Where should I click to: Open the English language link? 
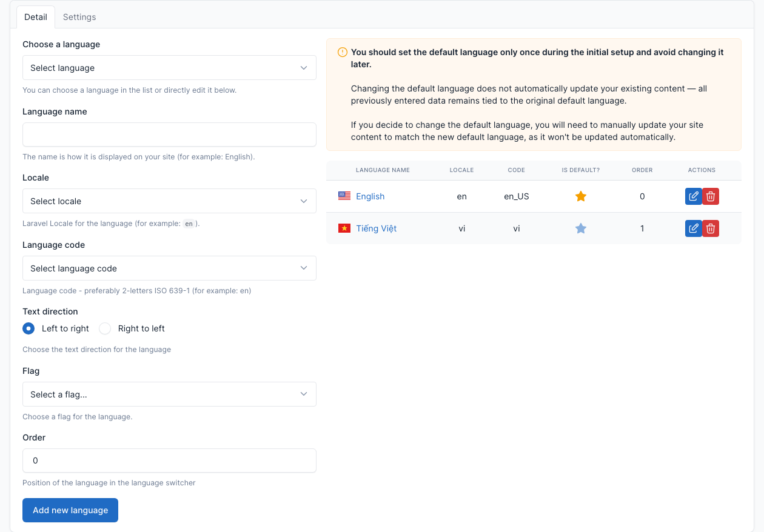(x=370, y=196)
